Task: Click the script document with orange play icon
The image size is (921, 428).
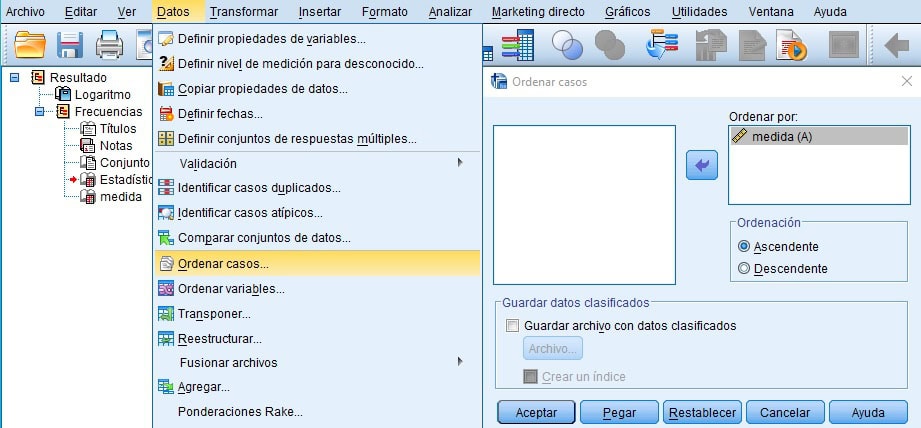Action: click(791, 45)
